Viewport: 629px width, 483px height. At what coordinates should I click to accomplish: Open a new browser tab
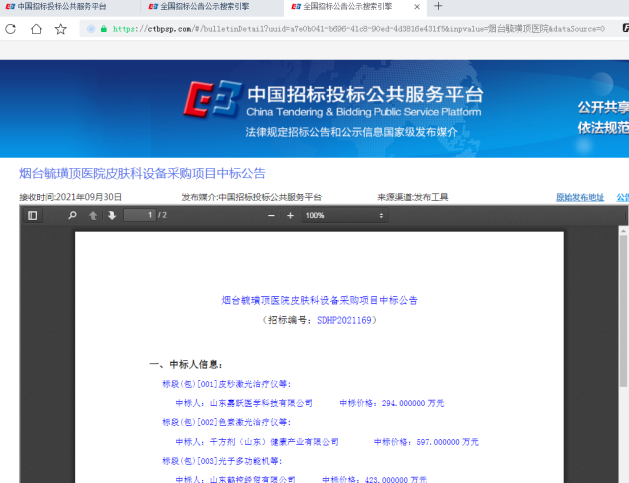tap(438, 6)
